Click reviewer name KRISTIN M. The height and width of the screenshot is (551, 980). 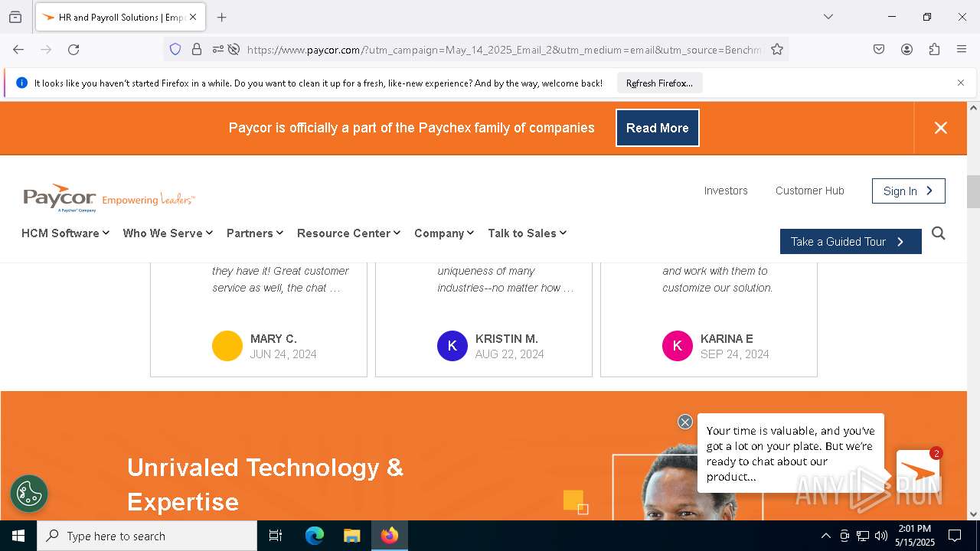pos(506,338)
